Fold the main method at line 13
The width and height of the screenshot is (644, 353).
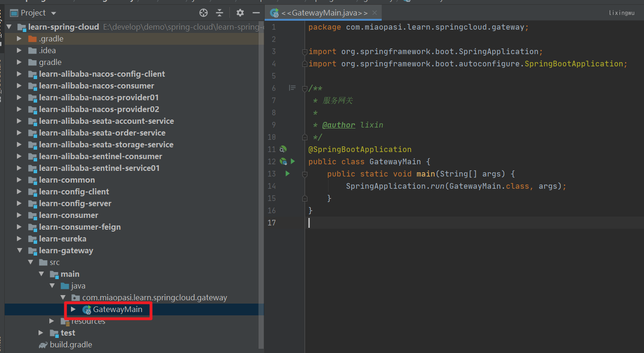coord(305,174)
